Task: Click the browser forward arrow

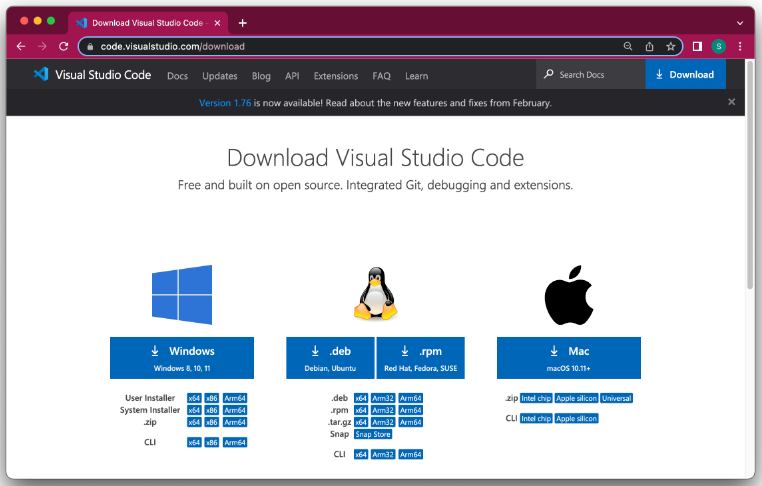Action: click(42, 46)
